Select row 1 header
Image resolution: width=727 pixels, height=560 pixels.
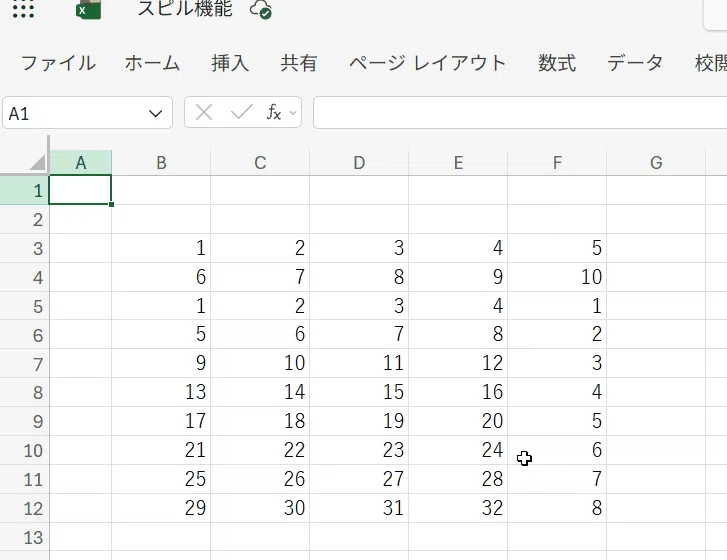pos(24,190)
